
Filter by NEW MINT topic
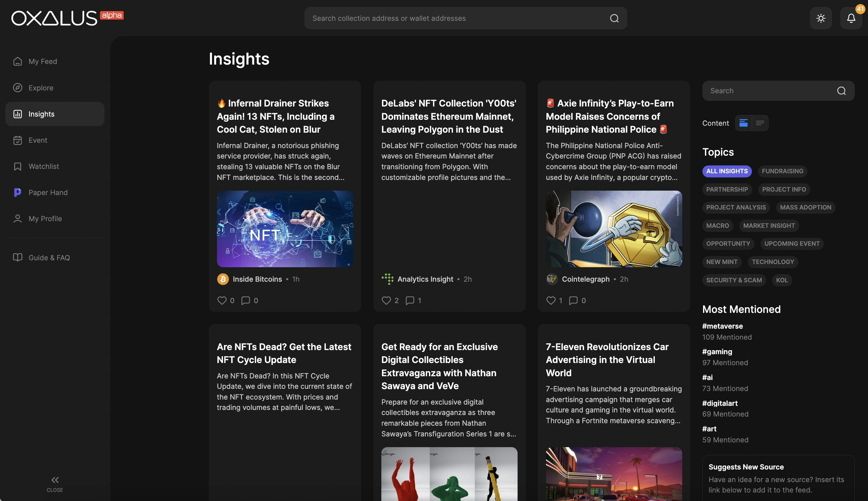(x=722, y=262)
